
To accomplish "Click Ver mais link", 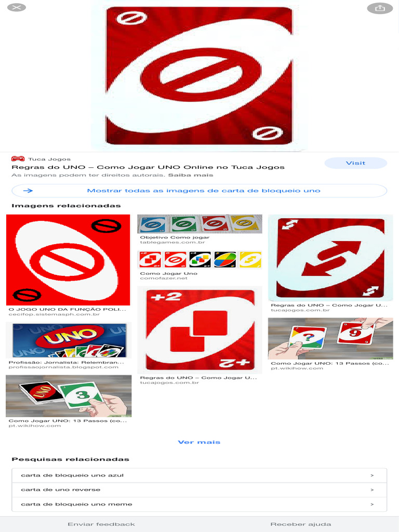I will pyautogui.click(x=199, y=442).
